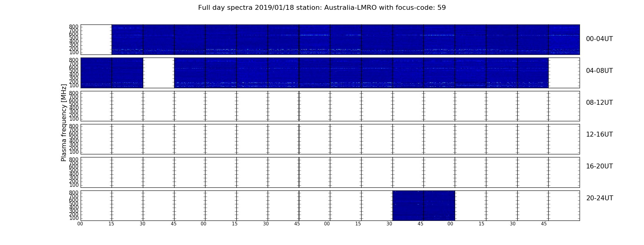Click the 800 tick label of the 20-24UT panel

74,193
